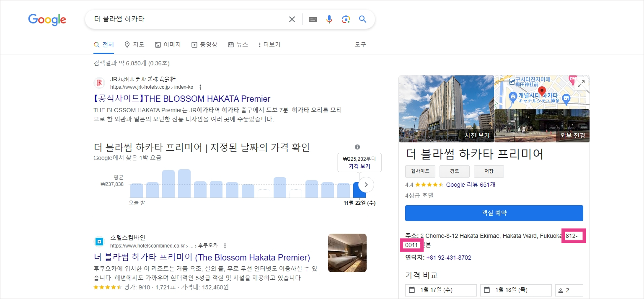Expand the hotel map with fullscreen arrows icon

[x=581, y=84]
